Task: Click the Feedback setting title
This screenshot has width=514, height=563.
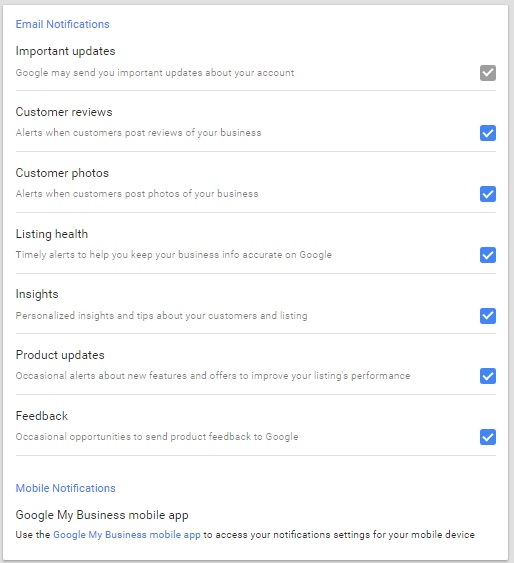Action: 42,416
